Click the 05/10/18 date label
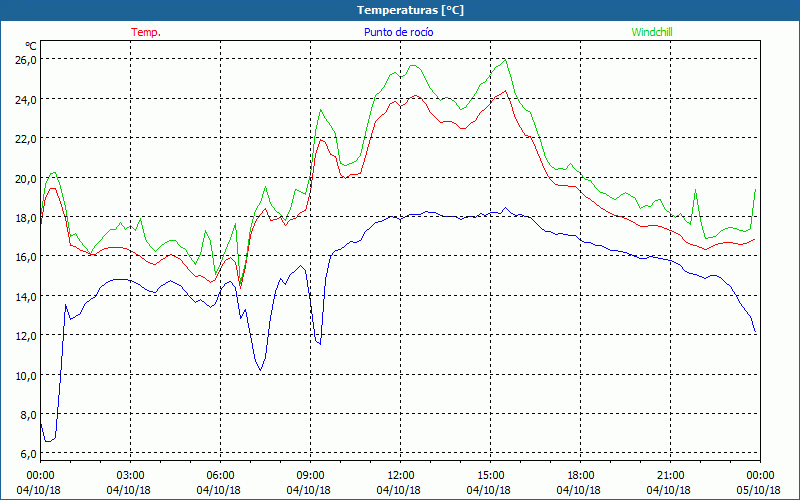 coord(759,490)
